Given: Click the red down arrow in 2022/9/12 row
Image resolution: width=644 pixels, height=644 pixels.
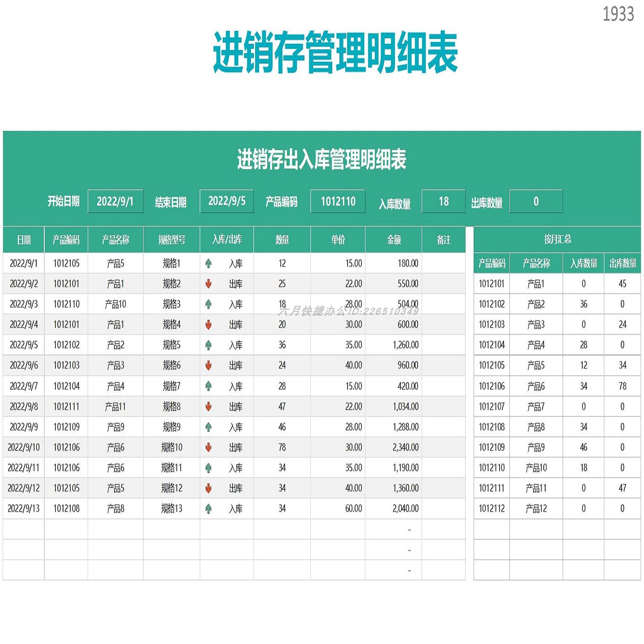Looking at the screenshot, I should [208, 488].
